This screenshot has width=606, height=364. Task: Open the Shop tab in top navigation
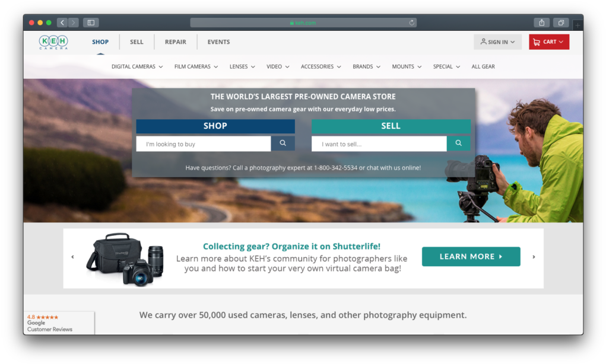100,41
